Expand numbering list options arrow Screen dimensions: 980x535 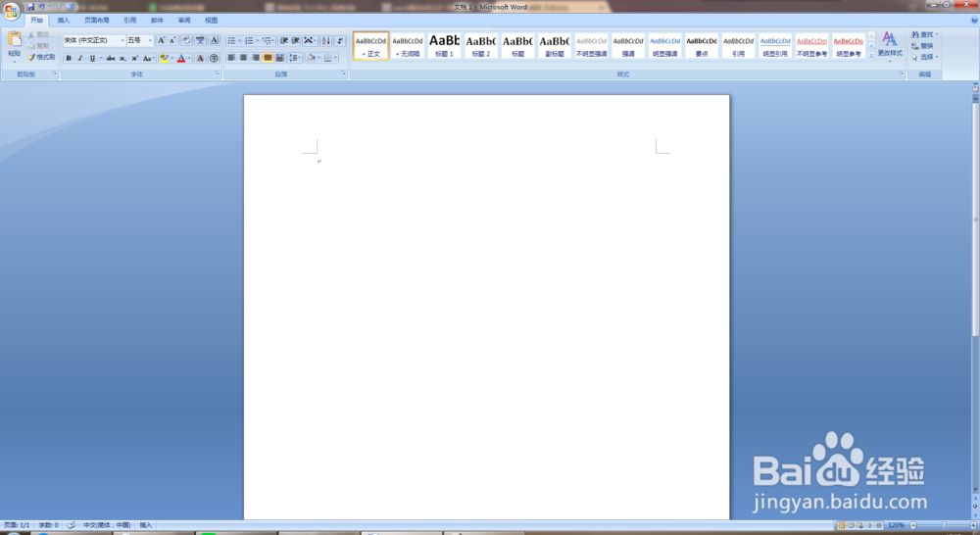(x=257, y=40)
